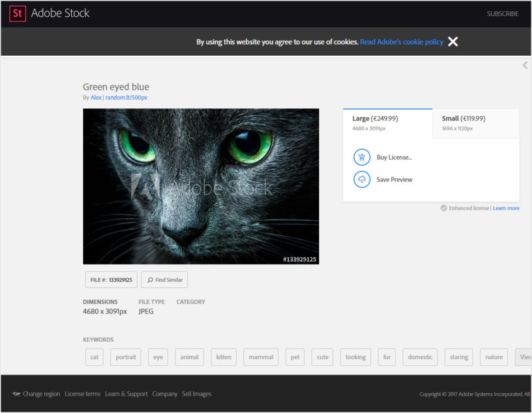
Task: Collapse the side panel chevron arrow
Action: click(x=525, y=65)
